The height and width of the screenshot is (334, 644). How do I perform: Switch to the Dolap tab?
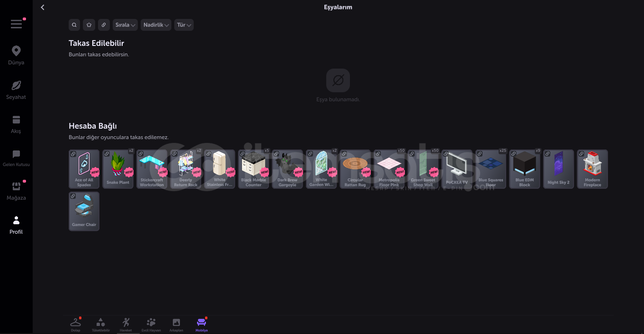[76, 325]
